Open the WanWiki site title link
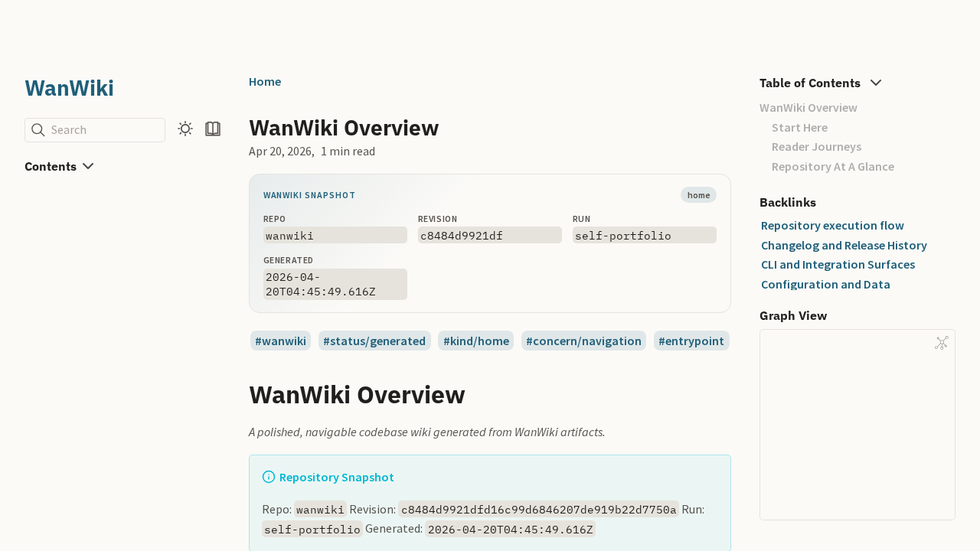 69,88
